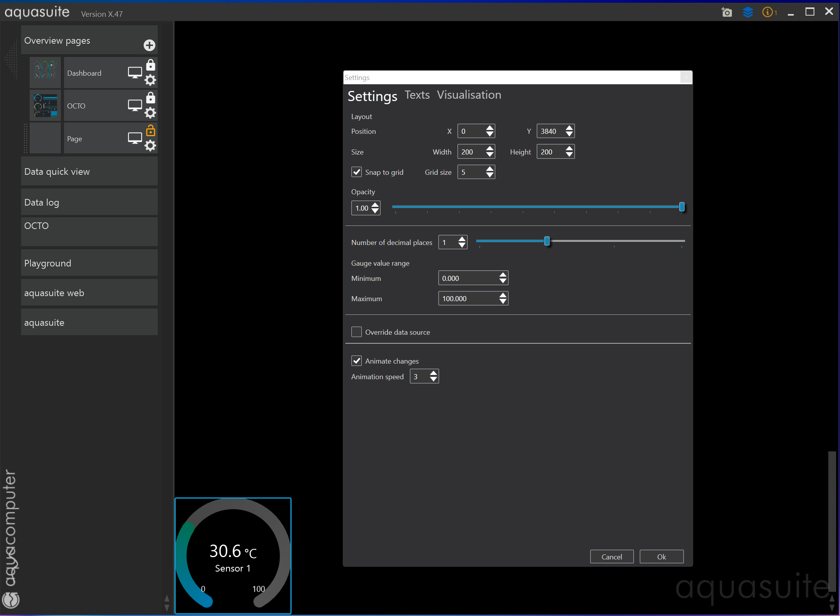Click the OCTO page monitor icon
The image size is (840, 616).
tap(135, 105)
